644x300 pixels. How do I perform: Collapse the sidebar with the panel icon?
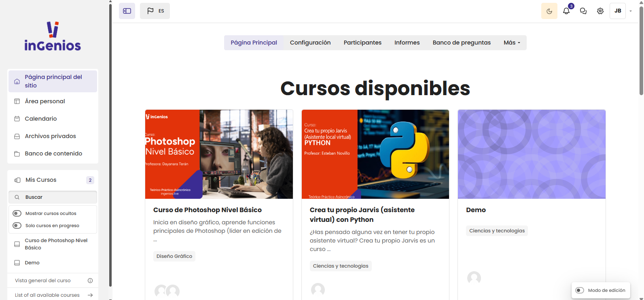(127, 11)
